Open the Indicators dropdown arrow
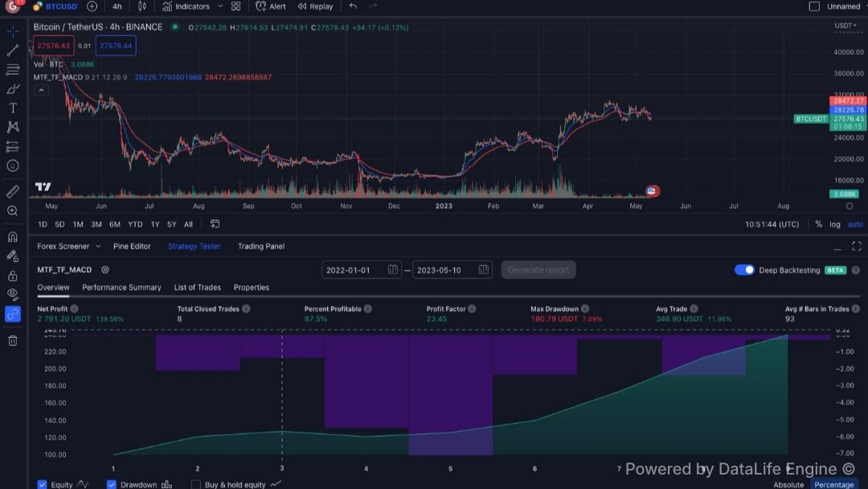Screen dimensions: 868x489 pyautogui.click(x=220, y=6)
